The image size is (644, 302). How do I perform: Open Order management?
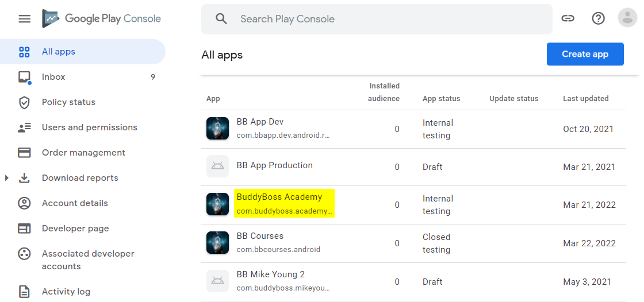pos(82,153)
